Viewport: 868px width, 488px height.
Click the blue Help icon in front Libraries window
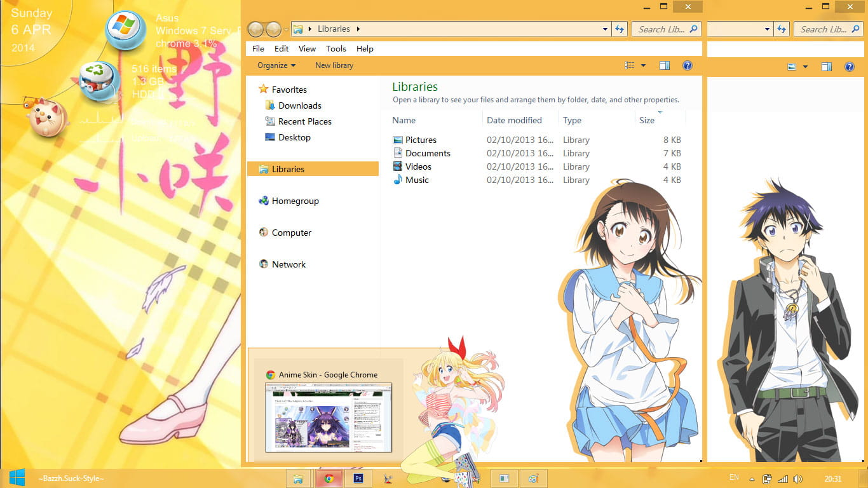click(687, 65)
